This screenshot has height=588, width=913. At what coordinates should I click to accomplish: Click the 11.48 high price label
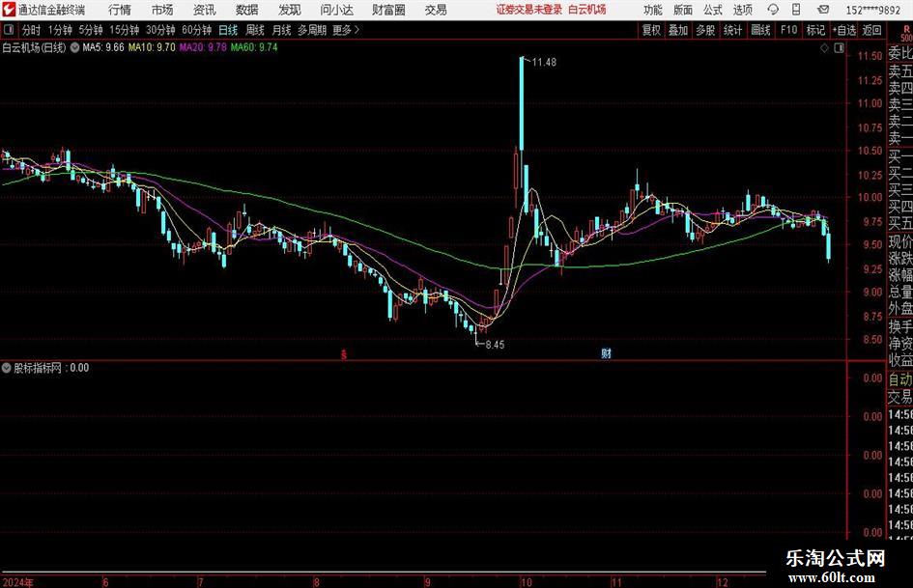click(x=544, y=63)
